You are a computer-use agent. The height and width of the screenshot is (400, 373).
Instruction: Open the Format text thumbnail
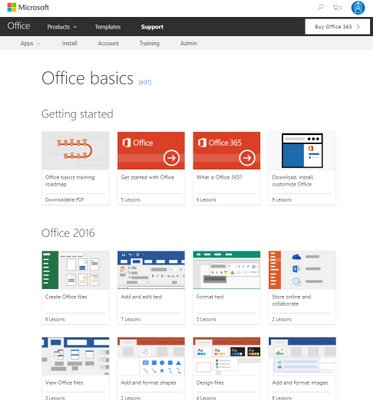[227, 270]
